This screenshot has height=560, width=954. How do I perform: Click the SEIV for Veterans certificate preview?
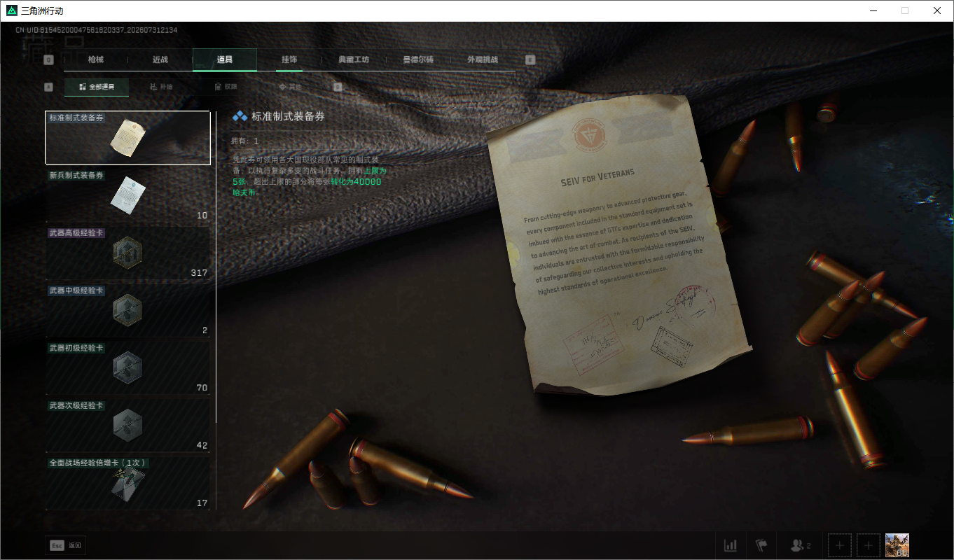[619, 245]
